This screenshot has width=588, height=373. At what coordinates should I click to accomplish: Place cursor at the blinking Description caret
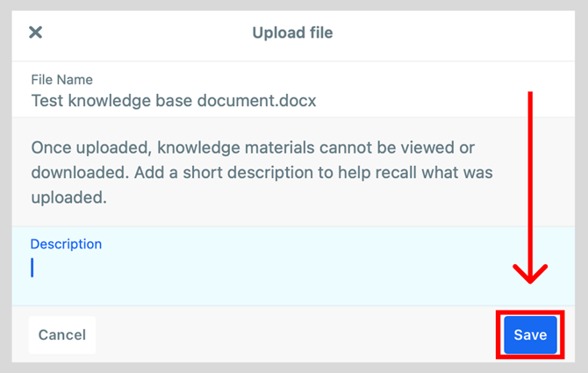[32, 268]
